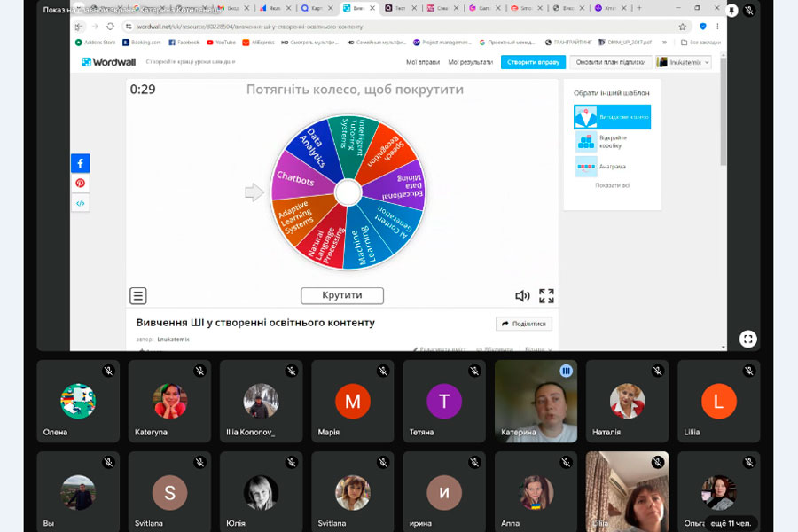Click muted mic icon on Наталія's tile
798x532 pixels.
(x=658, y=372)
